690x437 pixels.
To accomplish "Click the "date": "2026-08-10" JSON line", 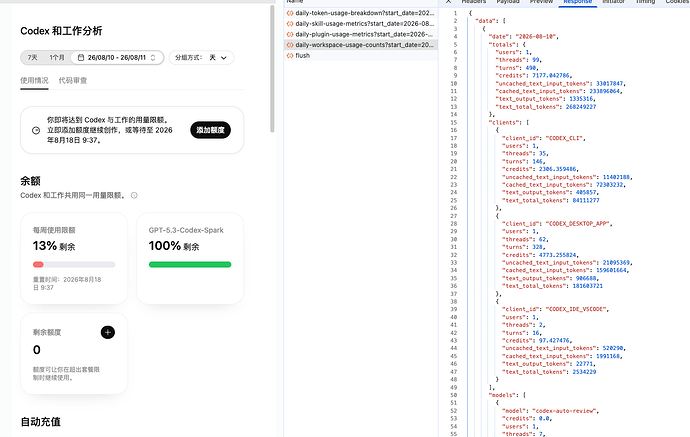I will pyautogui.click(x=524, y=37).
